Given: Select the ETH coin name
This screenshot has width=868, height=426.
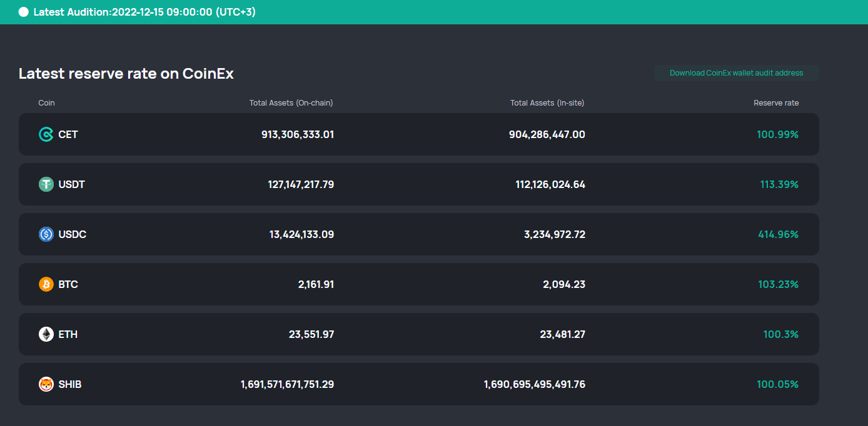Looking at the screenshot, I should coord(68,334).
